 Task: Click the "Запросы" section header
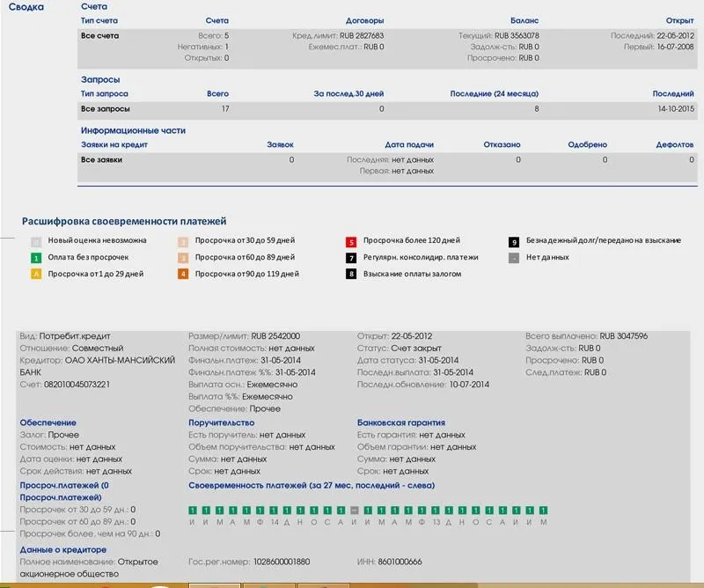[100, 79]
